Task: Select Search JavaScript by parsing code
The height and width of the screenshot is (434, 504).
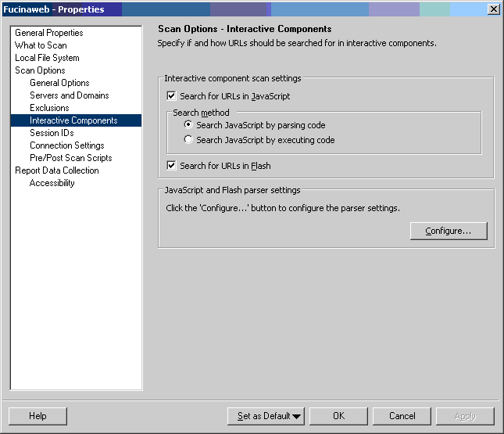Action: 188,125
